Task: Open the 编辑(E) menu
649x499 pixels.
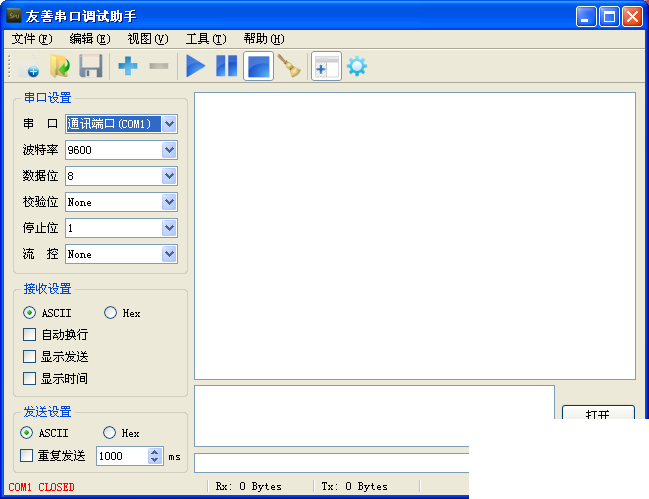Action: pos(90,39)
